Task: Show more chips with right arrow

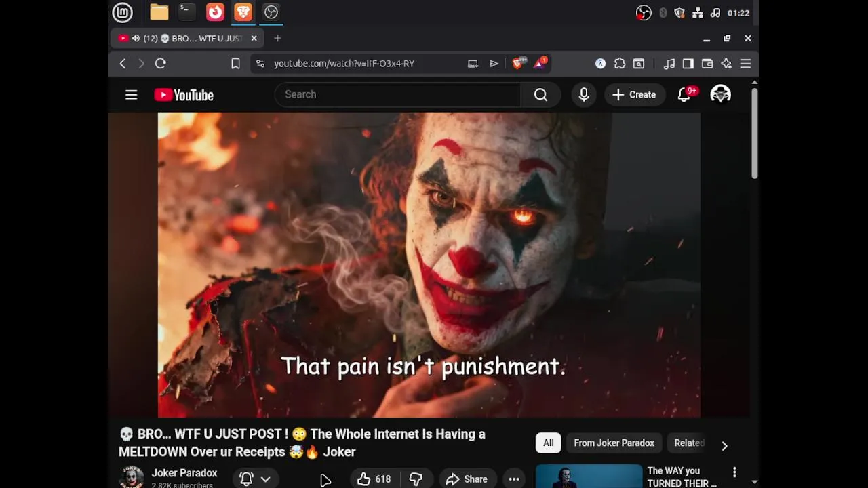Action: pyautogui.click(x=724, y=445)
